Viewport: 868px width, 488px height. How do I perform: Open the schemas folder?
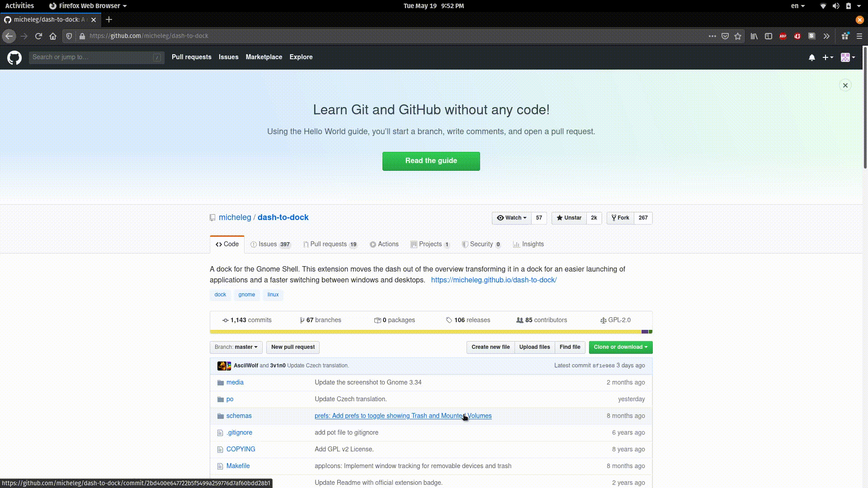click(239, 416)
